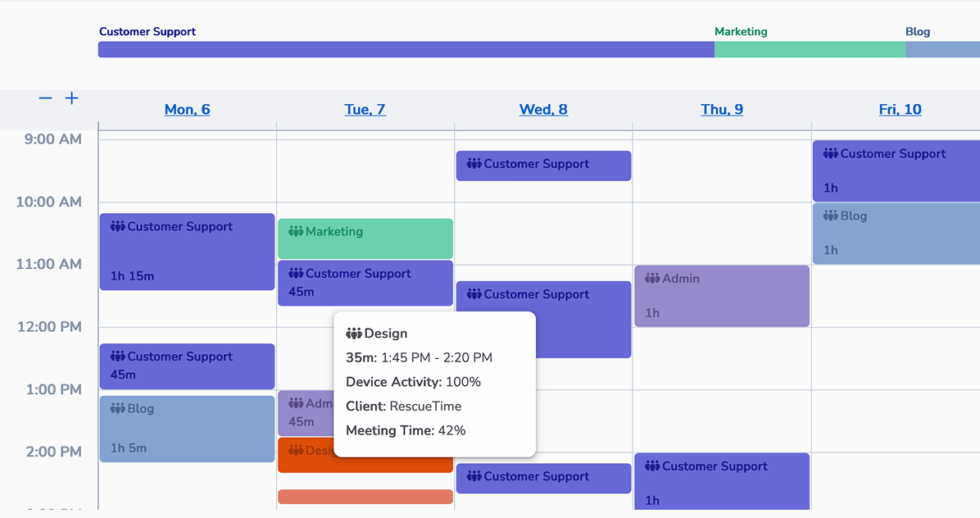This screenshot has width=980, height=518.
Task: Click team icon on Tuesday Marketing event
Action: click(x=296, y=232)
